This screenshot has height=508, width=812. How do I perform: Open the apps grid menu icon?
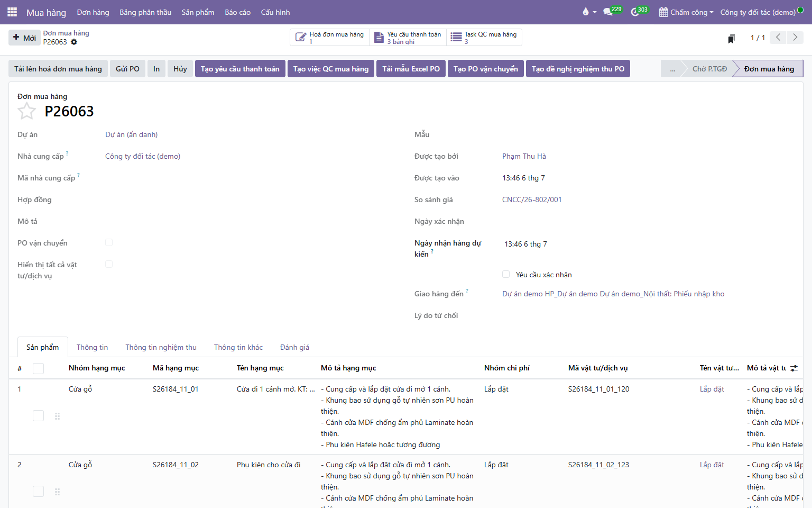tap(12, 12)
